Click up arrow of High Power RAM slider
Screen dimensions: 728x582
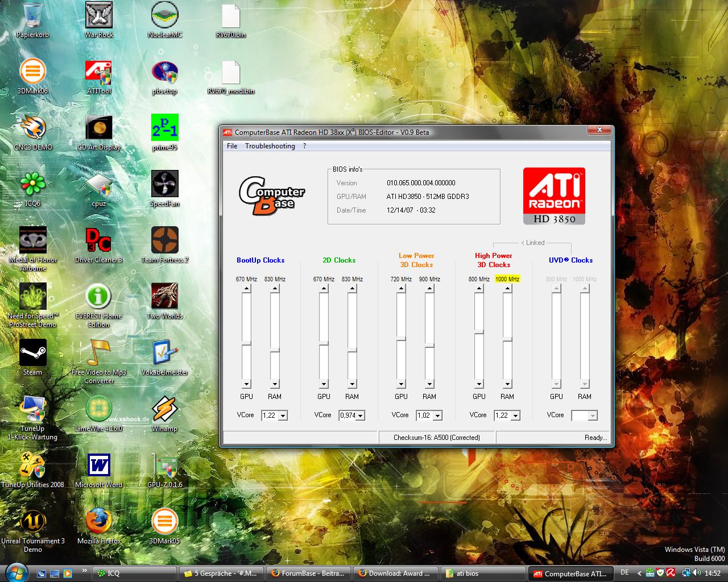[x=507, y=288]
